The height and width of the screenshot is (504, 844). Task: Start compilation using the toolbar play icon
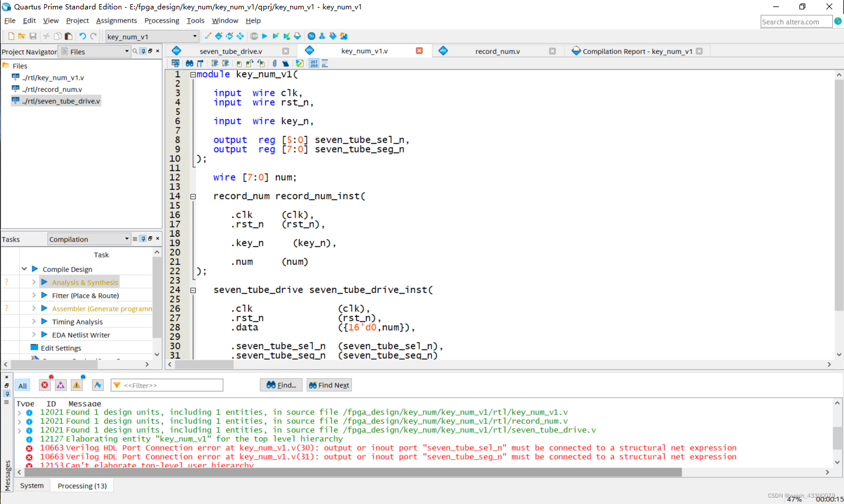click(x=264, y=36)
